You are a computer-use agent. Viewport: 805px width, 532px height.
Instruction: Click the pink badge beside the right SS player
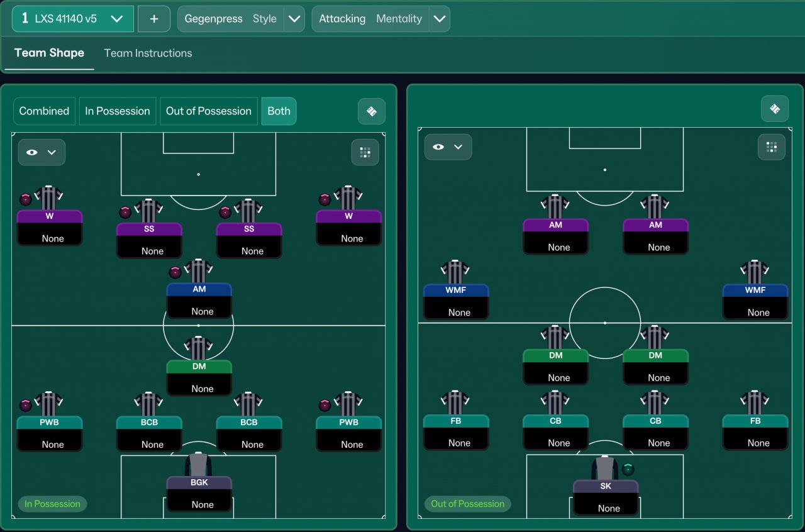225,213
